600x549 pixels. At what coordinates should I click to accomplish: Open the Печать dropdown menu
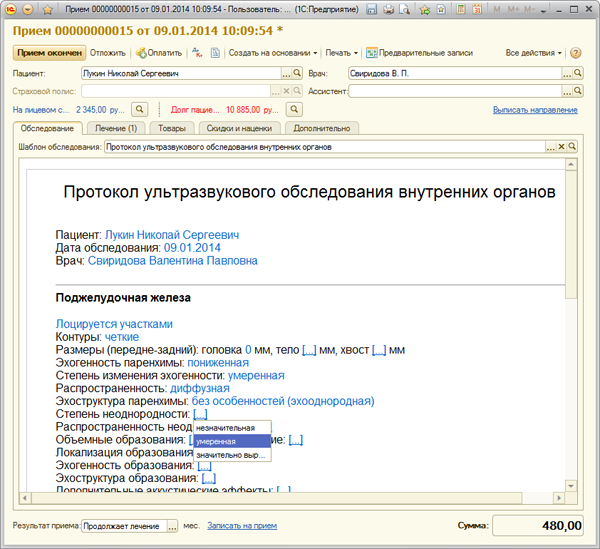(341, 53)
